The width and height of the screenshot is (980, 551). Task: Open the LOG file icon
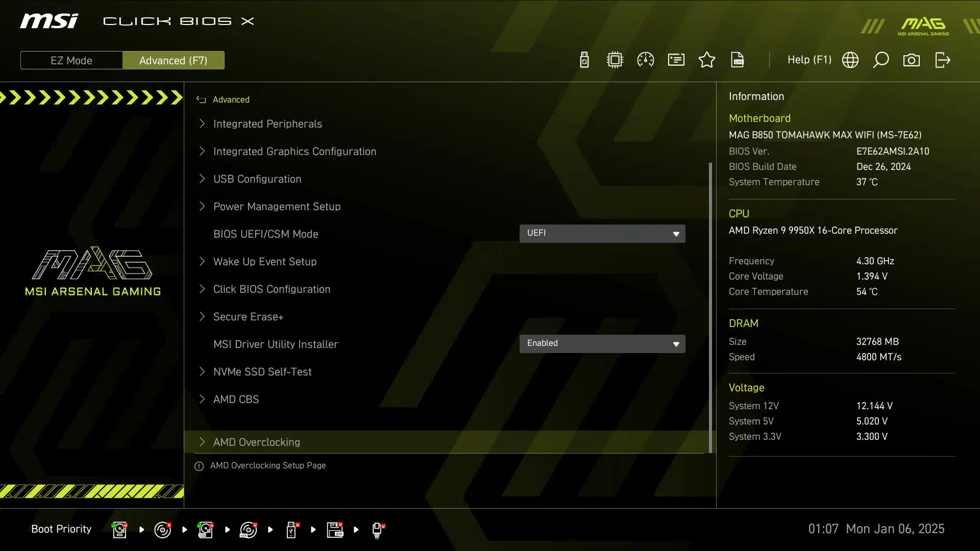pyautogui.click(x=738, y=60)
